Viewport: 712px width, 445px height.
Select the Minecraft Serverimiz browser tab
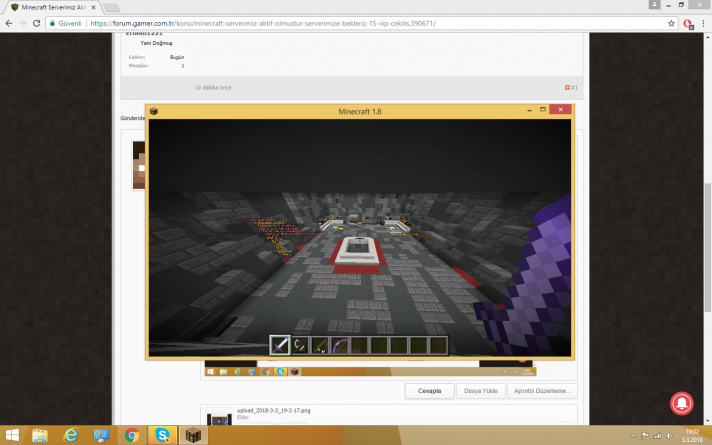pos(54,7)
